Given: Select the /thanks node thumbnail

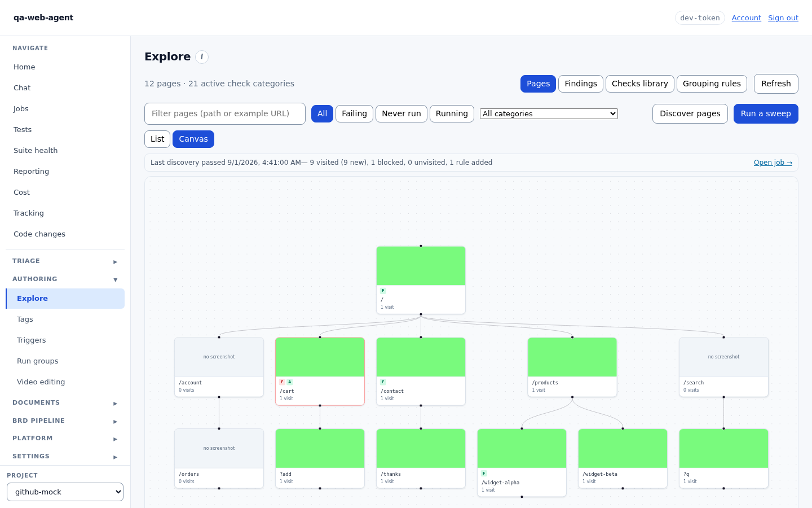Looking at the screenshot, I should tap(421, 449).
